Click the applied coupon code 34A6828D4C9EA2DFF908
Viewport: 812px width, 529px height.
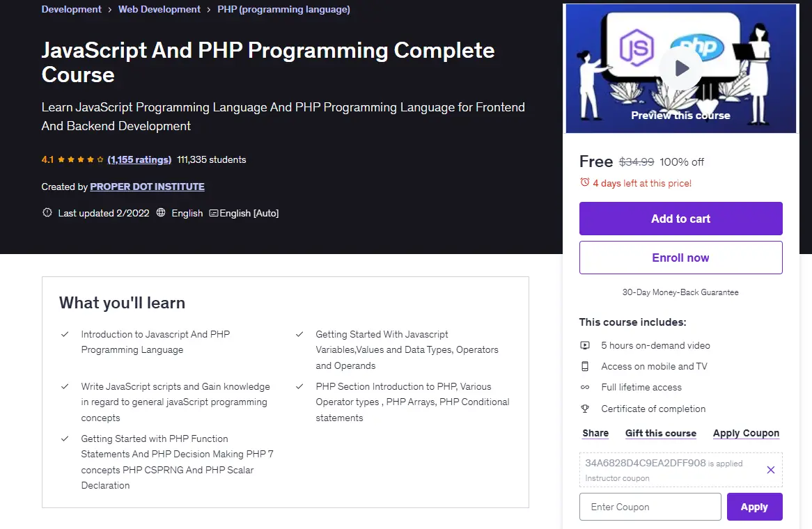[646, 463]
